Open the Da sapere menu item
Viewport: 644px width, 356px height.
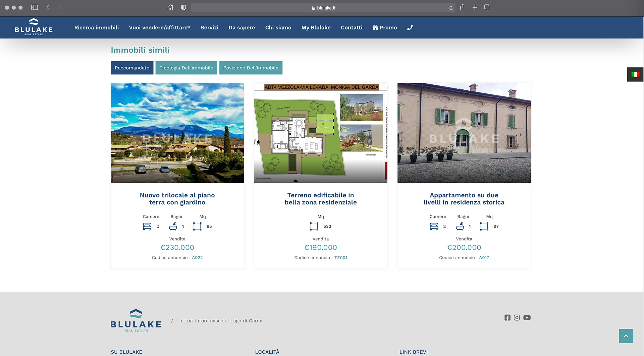[x=241, y=28]
